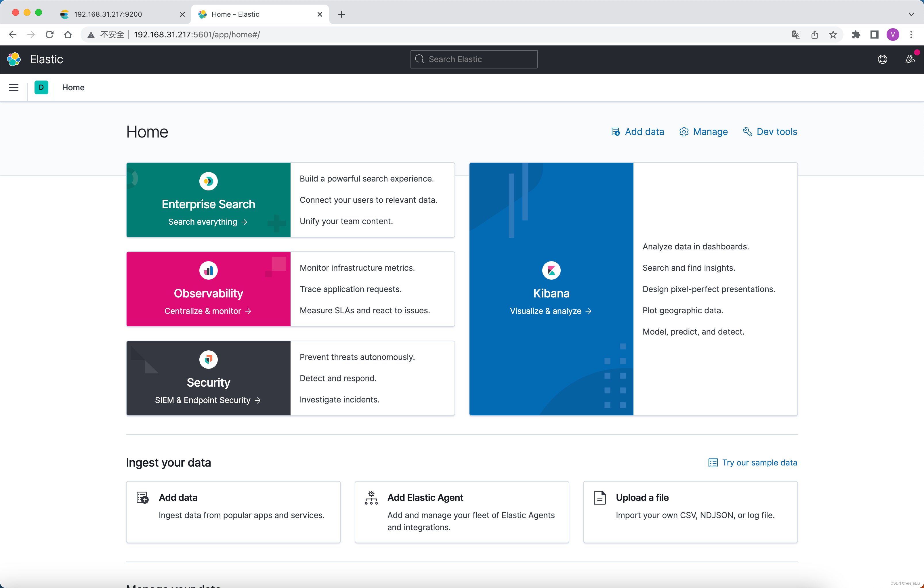Click the Upload a file document icon

click(600, 497)
